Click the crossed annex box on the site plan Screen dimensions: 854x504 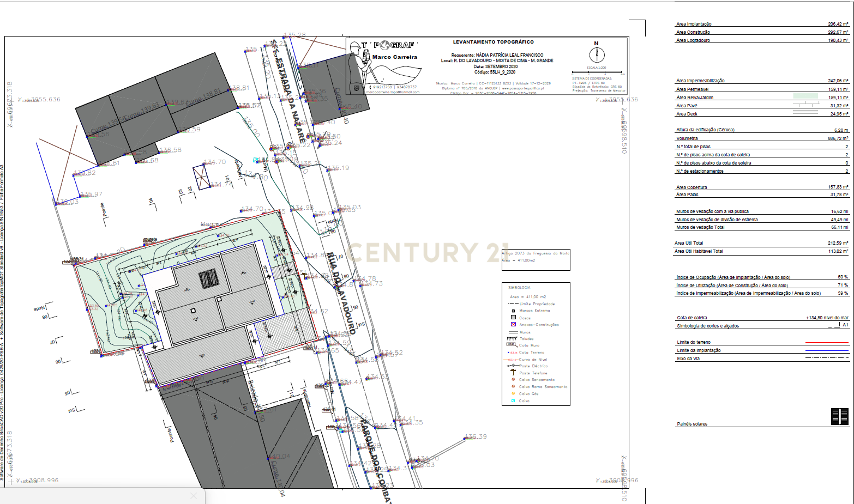coord(201,178)
